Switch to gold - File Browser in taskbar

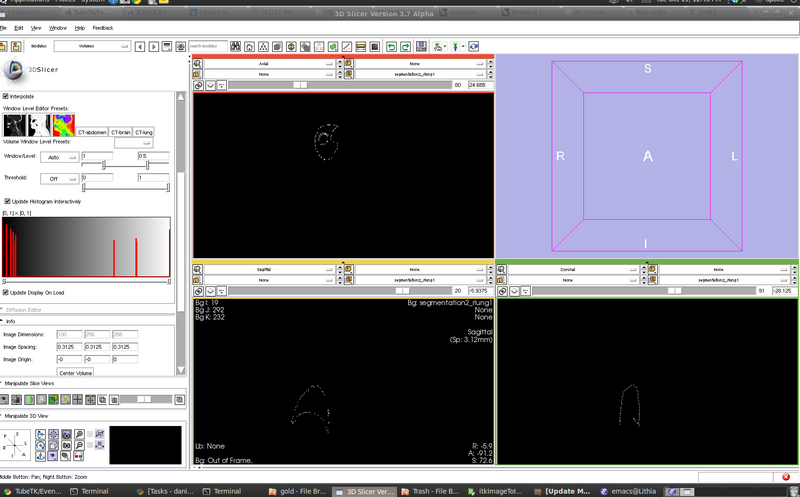pos(297,491)
